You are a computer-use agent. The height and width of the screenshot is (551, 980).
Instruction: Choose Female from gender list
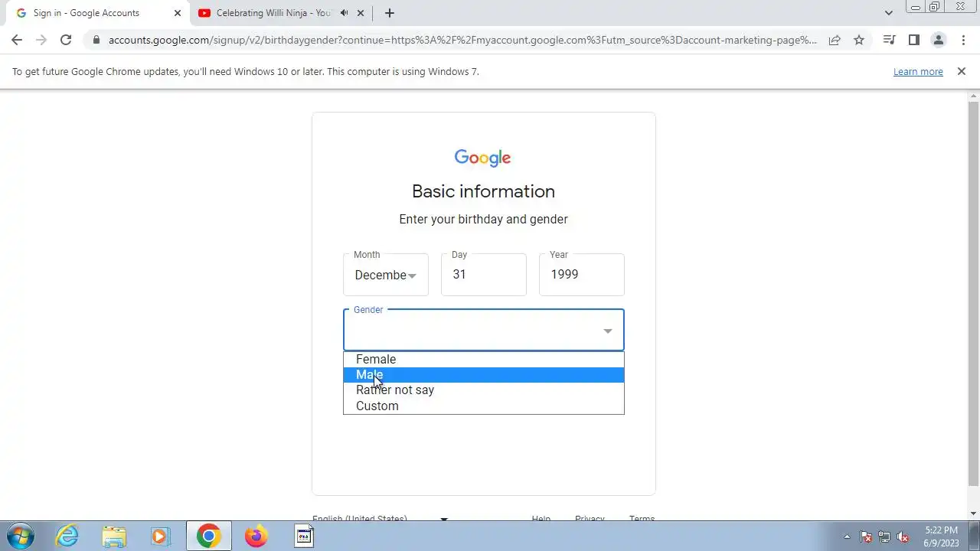point(484,359)
